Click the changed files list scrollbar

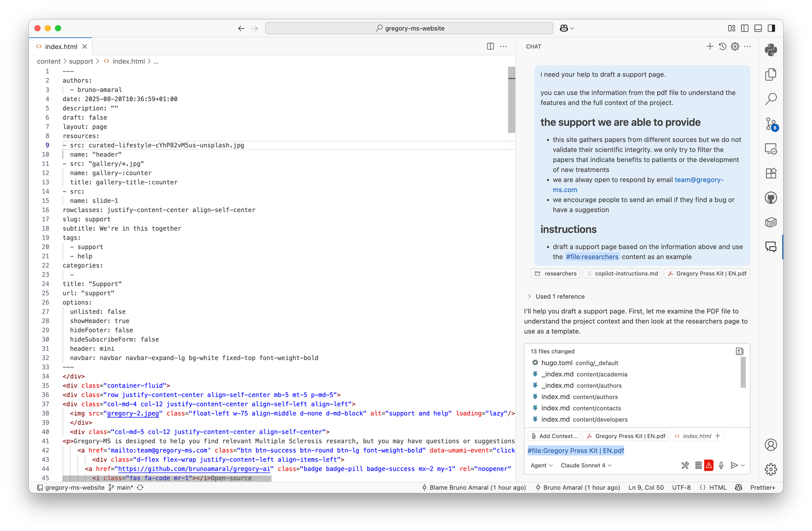coord(743,373)
